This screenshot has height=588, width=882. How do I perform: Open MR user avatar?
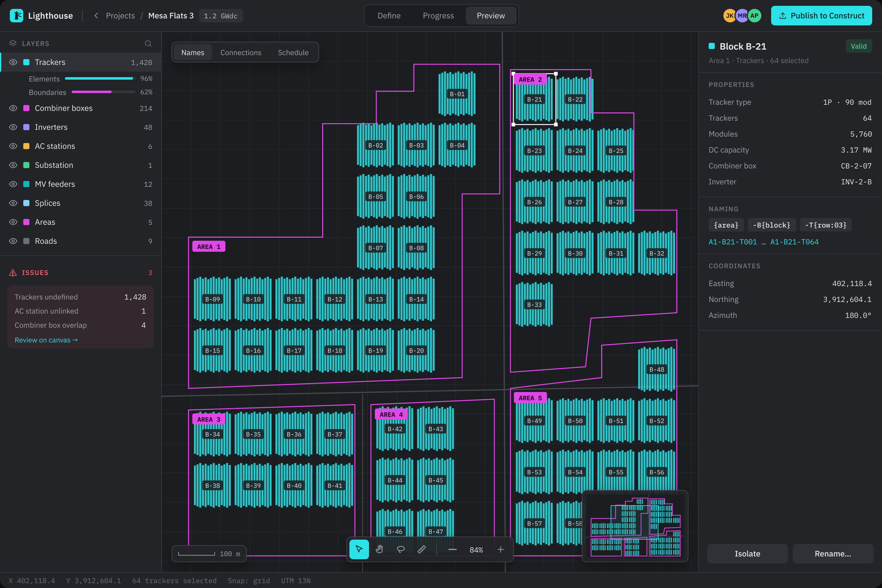coord(742,16)
